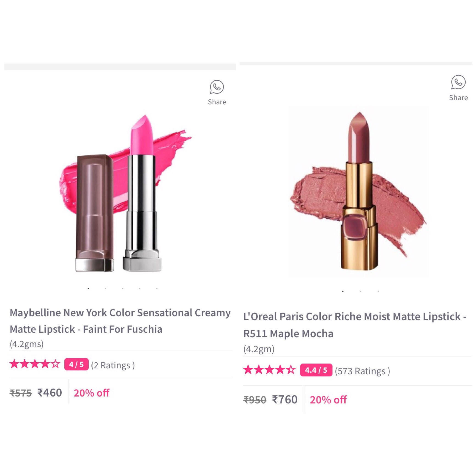This screenshot has width=476, height=476.
Task: Tap WhatsApp share icon above L'Oreal lipstick
Action: coord(458,82)
